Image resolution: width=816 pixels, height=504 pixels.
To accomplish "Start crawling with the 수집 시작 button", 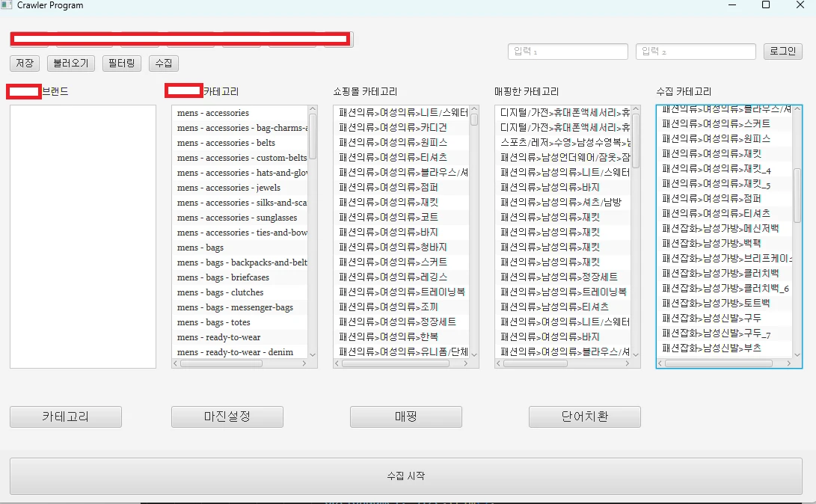I will (408, 476).
